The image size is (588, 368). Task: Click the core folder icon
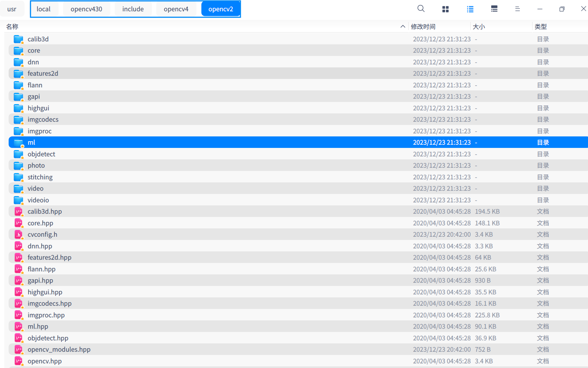click(18, 51)
